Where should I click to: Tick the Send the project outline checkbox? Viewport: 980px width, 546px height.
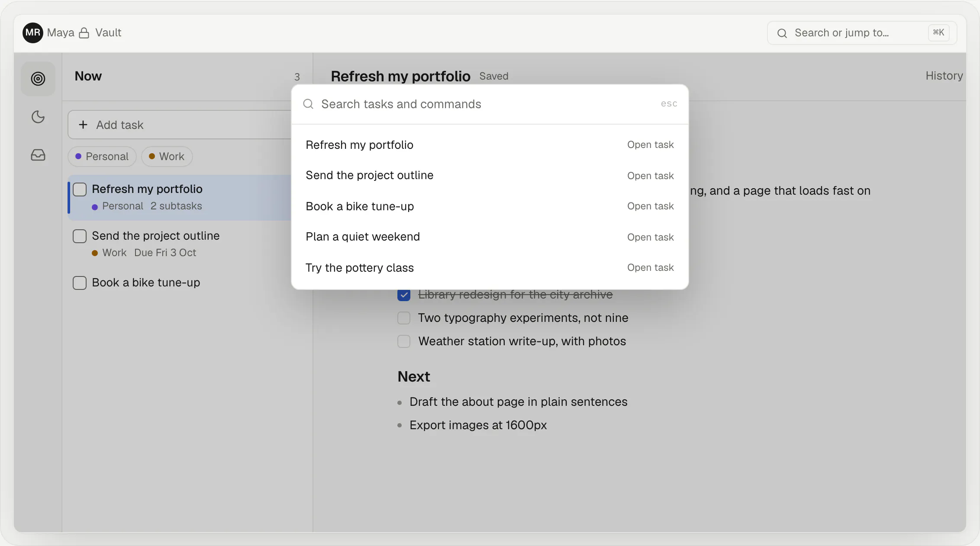coord(80,236)
